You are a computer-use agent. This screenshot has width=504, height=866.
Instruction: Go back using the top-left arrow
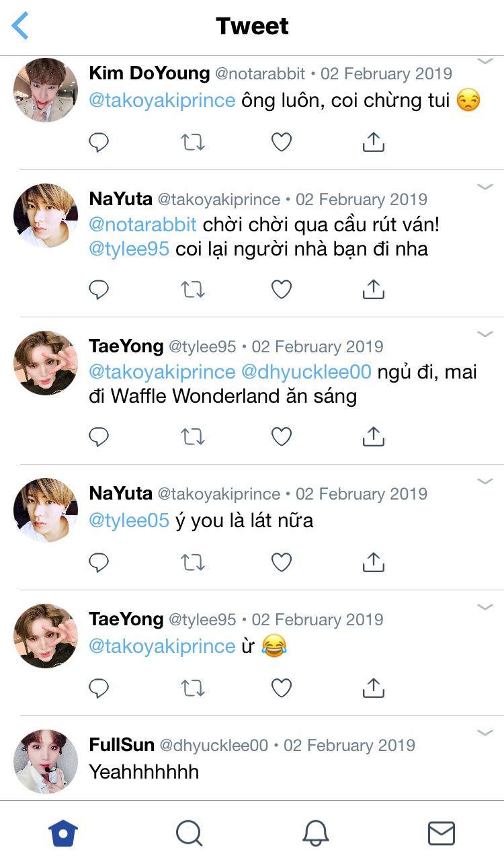pos(21,26)
